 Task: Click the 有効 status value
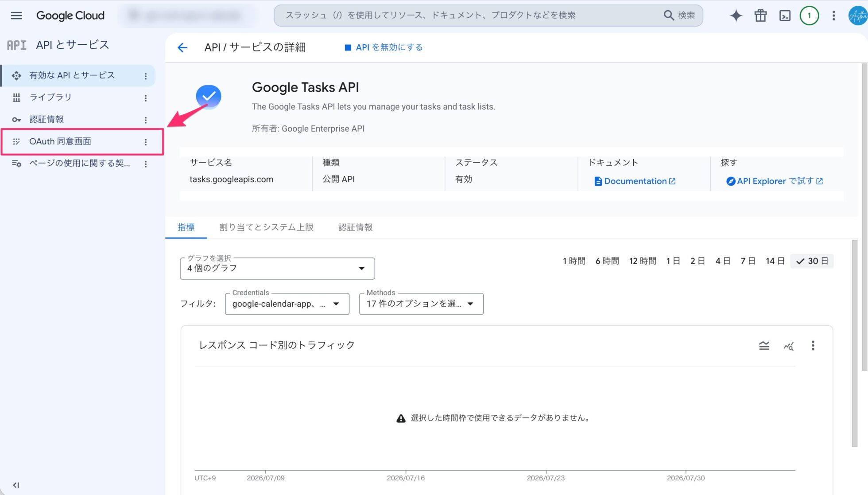tap(463, 179)
